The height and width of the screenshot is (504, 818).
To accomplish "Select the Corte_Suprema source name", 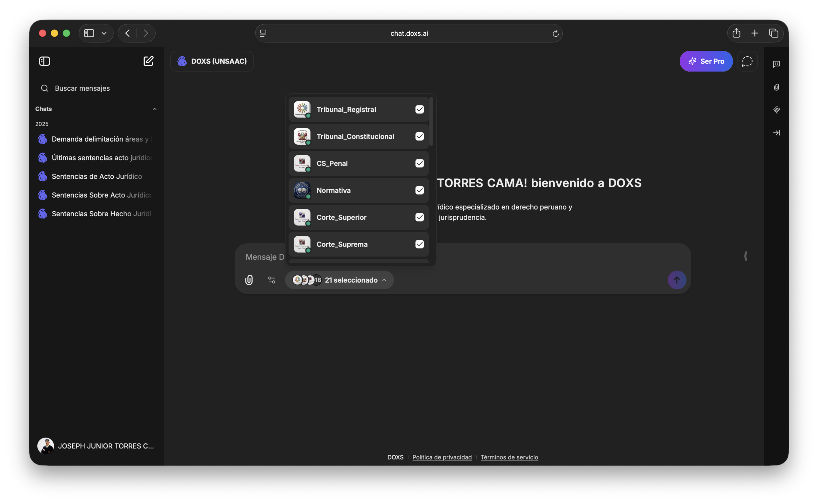I will (x=342, y=244).
